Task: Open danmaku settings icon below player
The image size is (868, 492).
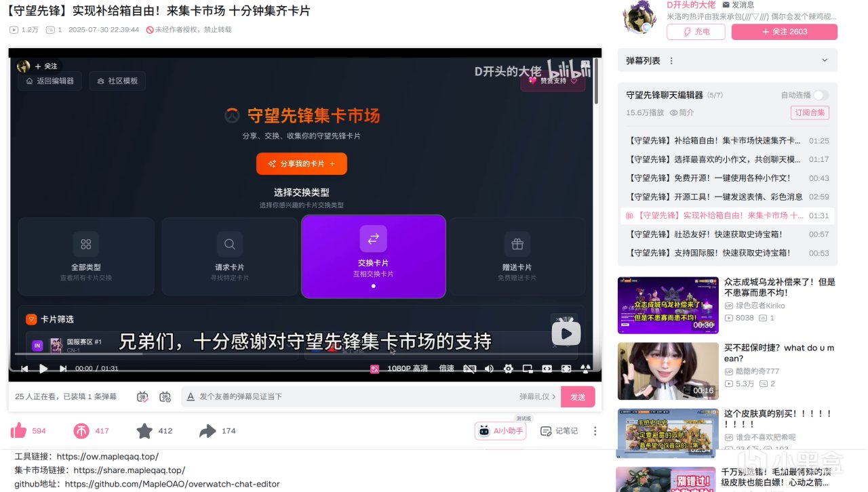Action: tap(165, 396)
